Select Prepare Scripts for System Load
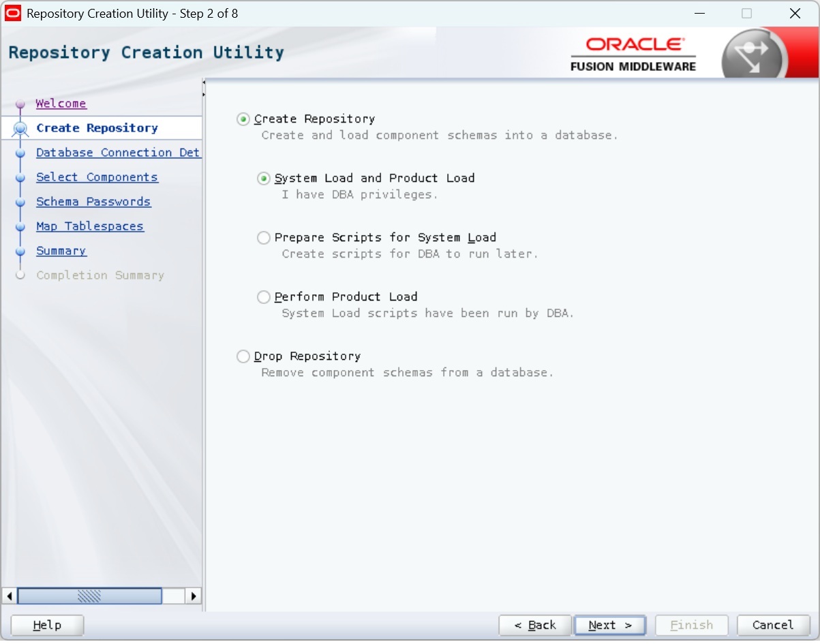This screenshot has height=644, width=820. pos(264,238)
